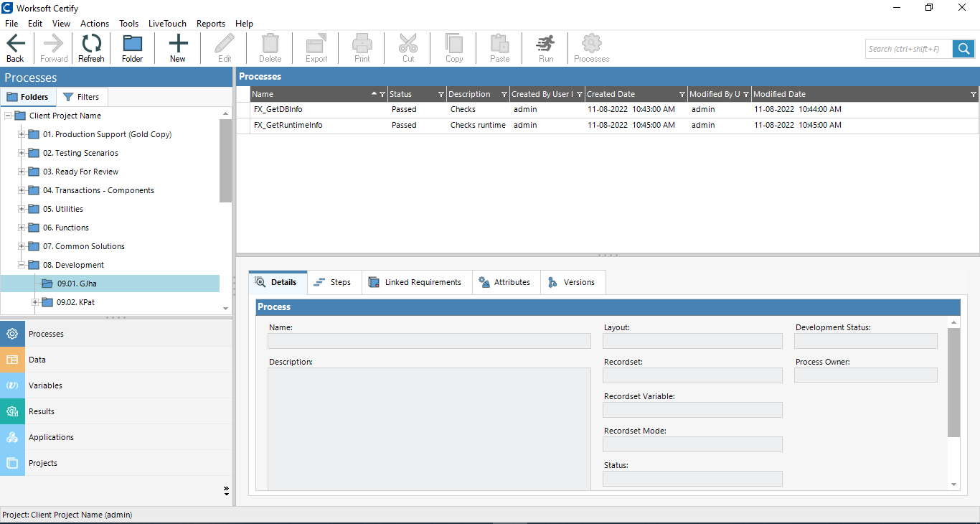Click the Layout field
980x524 pixels.
point(692,341)
